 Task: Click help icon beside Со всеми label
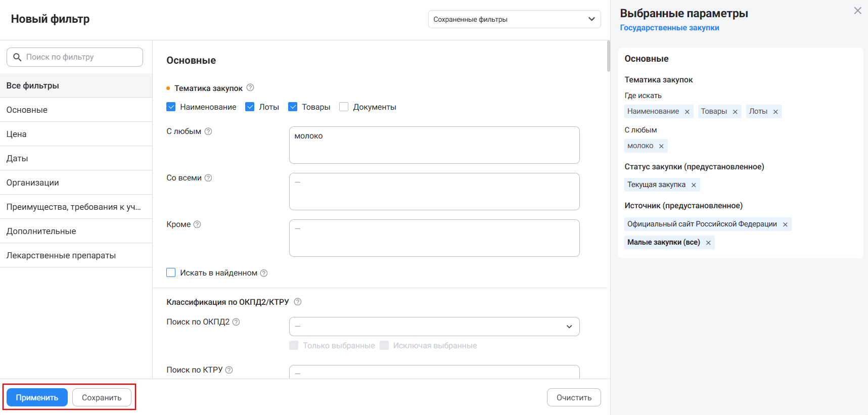pos(208,178)
